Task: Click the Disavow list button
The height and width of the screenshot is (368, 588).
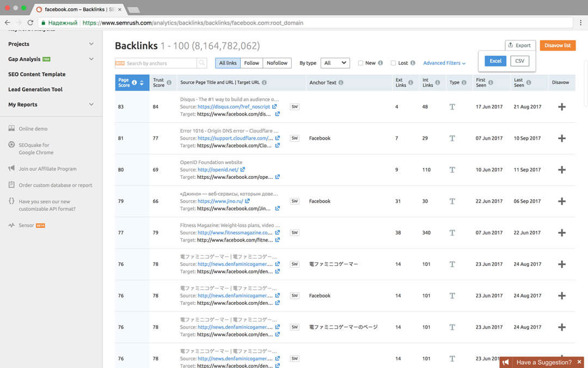Action: click(x=558, y=45)
